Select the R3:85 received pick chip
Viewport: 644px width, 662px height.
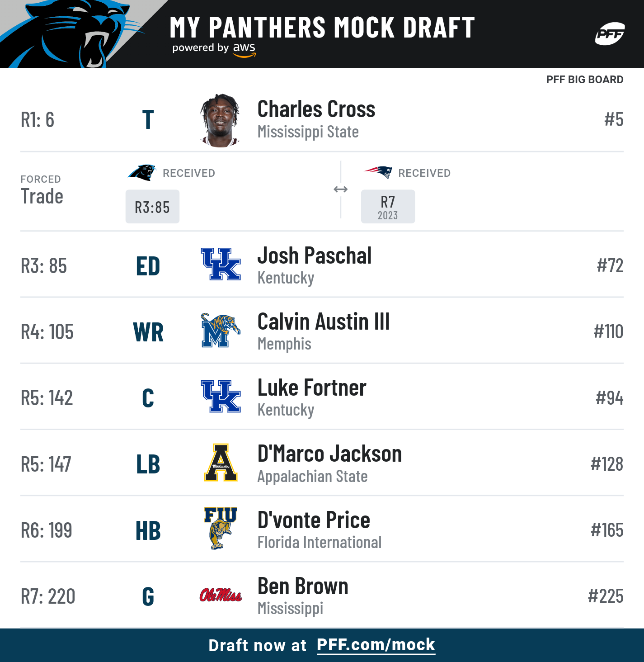coord(152,207)
